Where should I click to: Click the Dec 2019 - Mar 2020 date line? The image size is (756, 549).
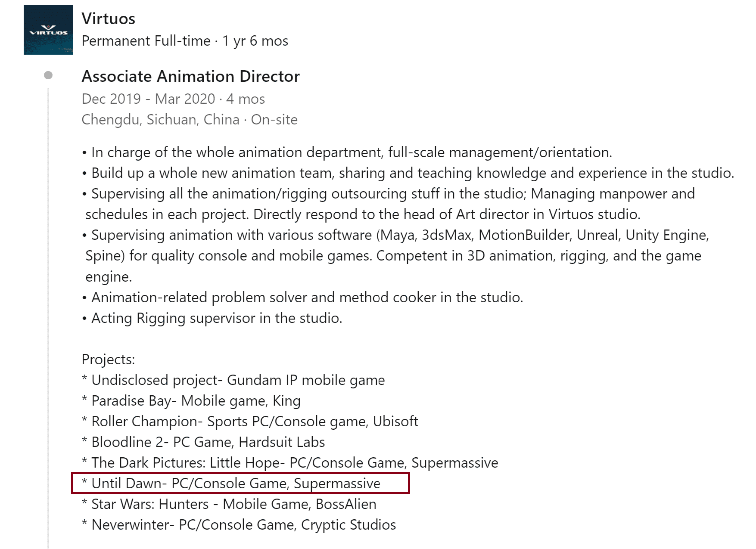(173, 99)
